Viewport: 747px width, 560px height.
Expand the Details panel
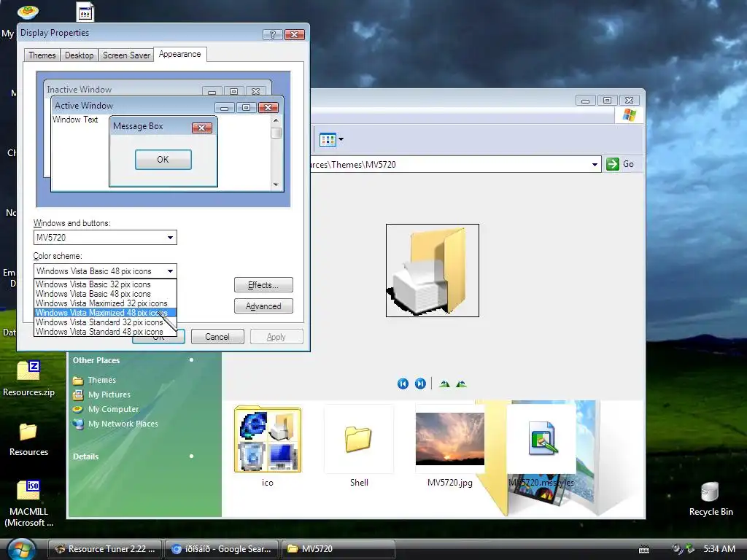tap(192, 456)
